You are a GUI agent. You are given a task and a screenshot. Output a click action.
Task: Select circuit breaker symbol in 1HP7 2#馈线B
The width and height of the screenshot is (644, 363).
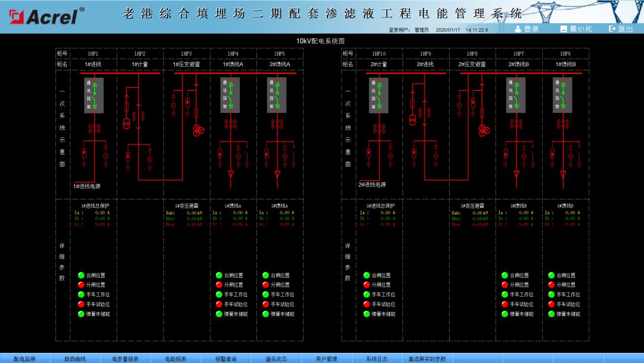tap(515, 96)
